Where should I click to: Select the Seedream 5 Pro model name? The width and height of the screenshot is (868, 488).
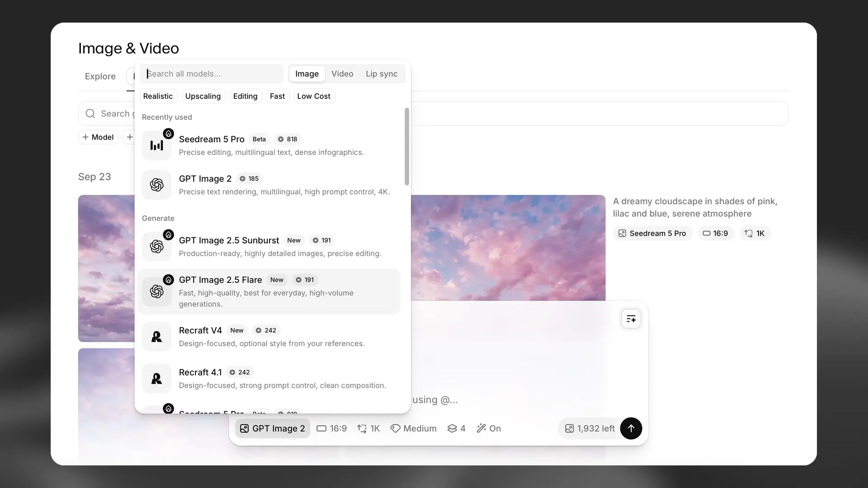coord(212,139)
